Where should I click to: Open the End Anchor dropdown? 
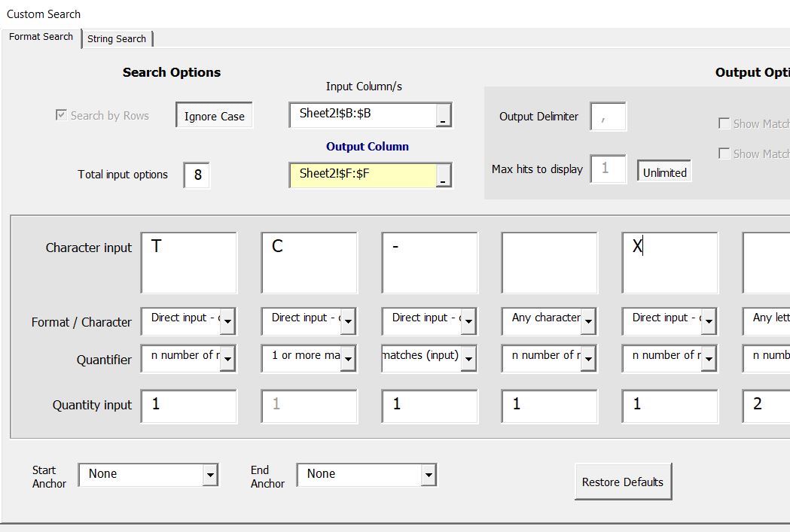[x=429, y=474]
